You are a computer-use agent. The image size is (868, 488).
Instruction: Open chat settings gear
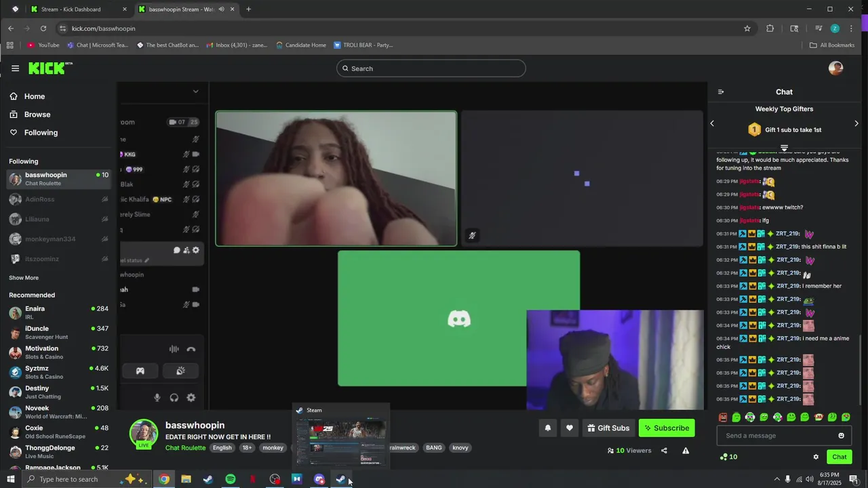[x=816, y=457]
